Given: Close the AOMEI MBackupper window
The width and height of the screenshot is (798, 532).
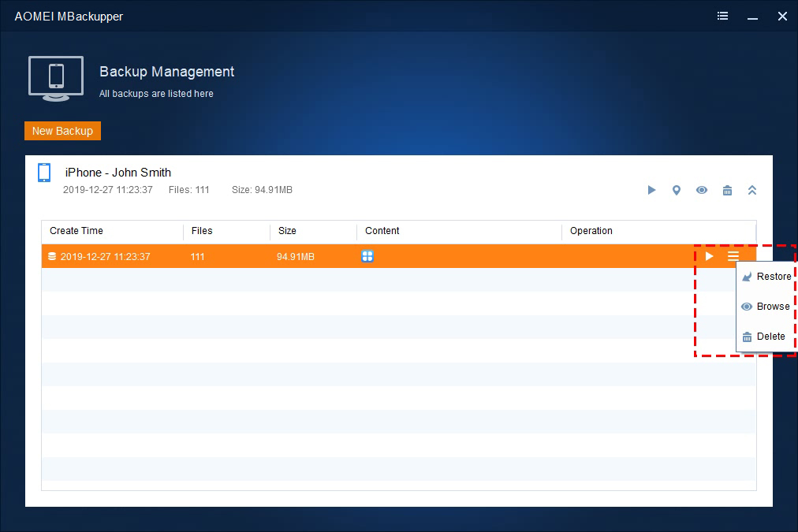Looking at the screenshot, I should [x=783, y=17].
